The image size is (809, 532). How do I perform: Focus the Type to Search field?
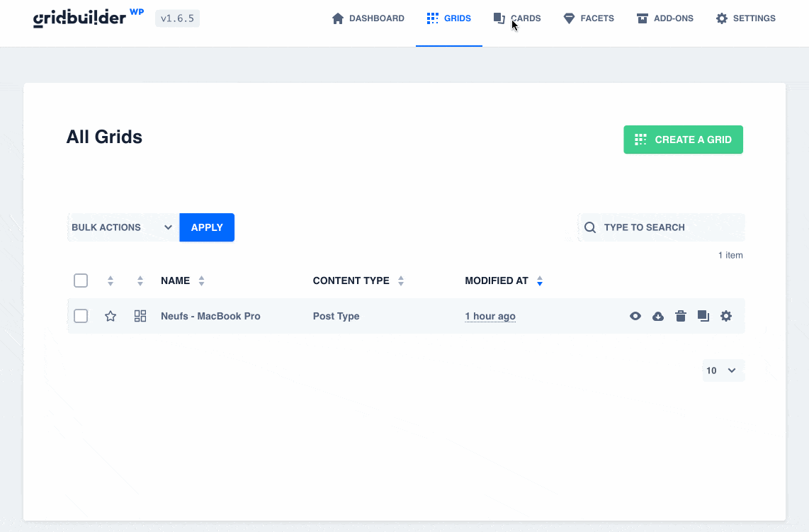(x=662, y=227)
